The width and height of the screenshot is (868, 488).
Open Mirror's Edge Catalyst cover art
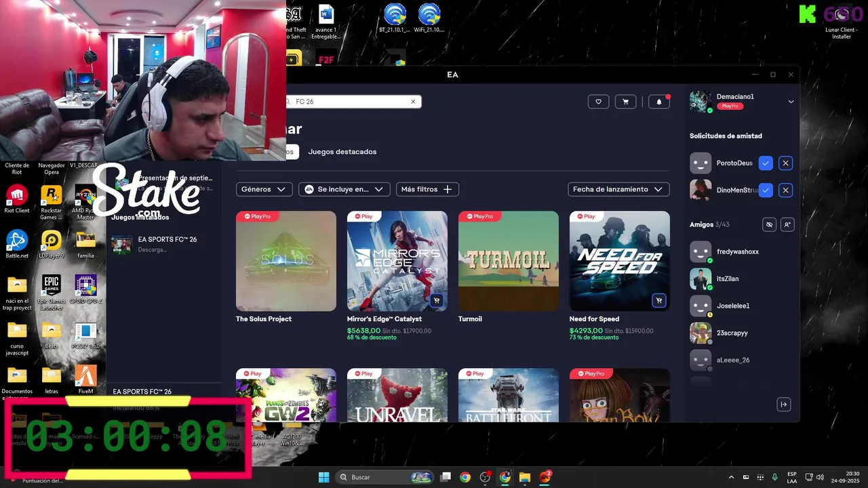(x=397, y=261)
